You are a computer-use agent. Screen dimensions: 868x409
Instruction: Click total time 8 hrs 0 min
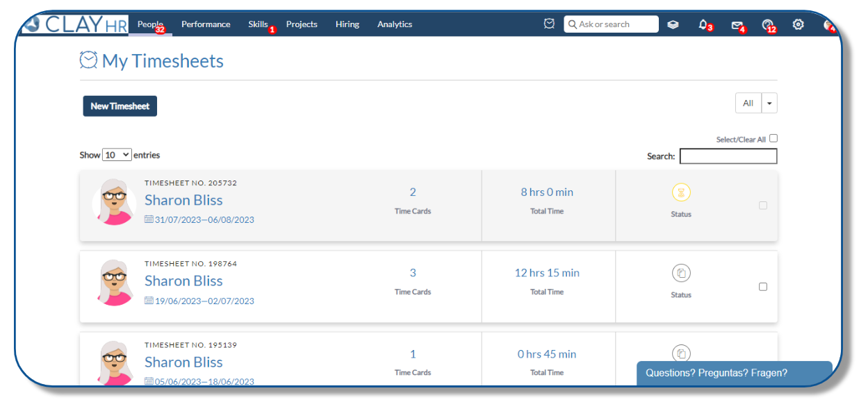(x=547, y=192)
